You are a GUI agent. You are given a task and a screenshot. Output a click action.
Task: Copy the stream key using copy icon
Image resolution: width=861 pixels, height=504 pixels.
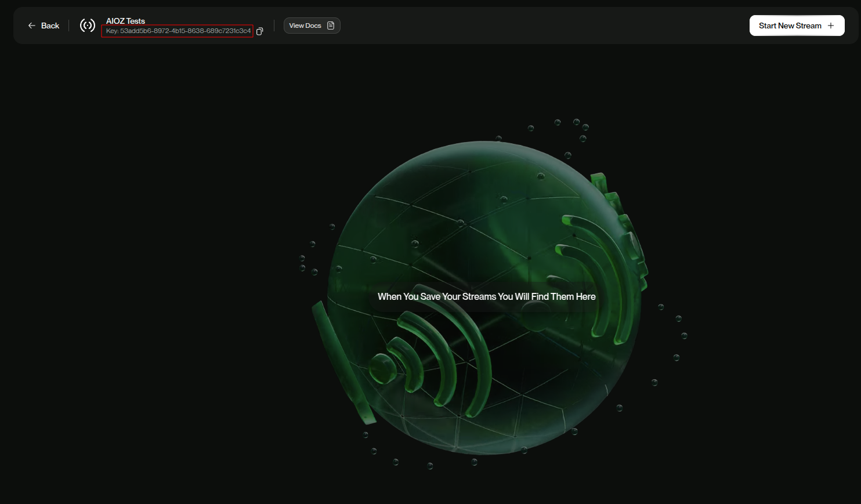259,31
